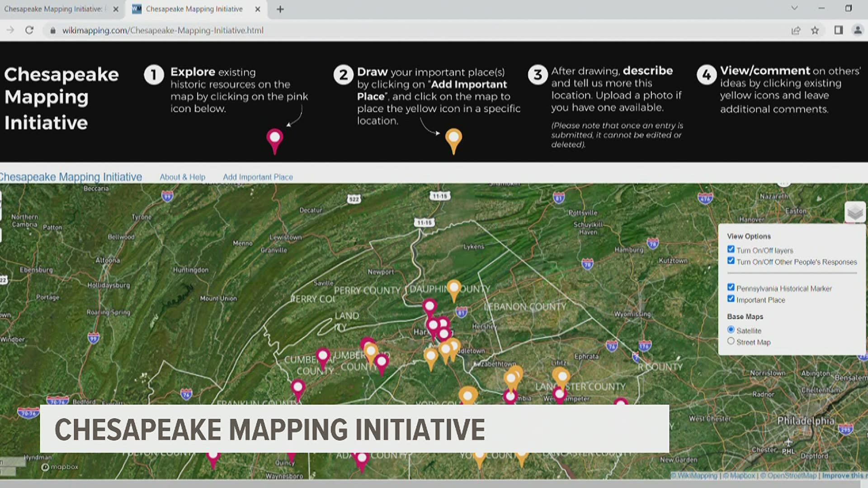868x488 pixels.
Task: Switch to first Chesapeake Mapping Initiative tab
Action: [x=53, y=9]
